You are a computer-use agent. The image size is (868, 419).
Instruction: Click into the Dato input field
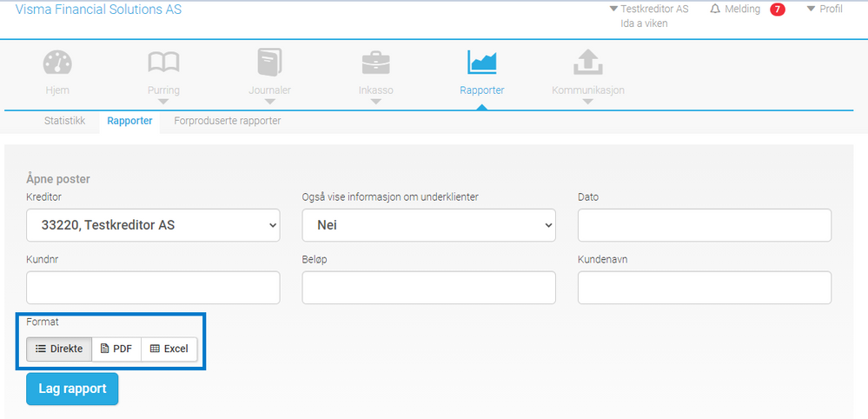tap(704, 225)
